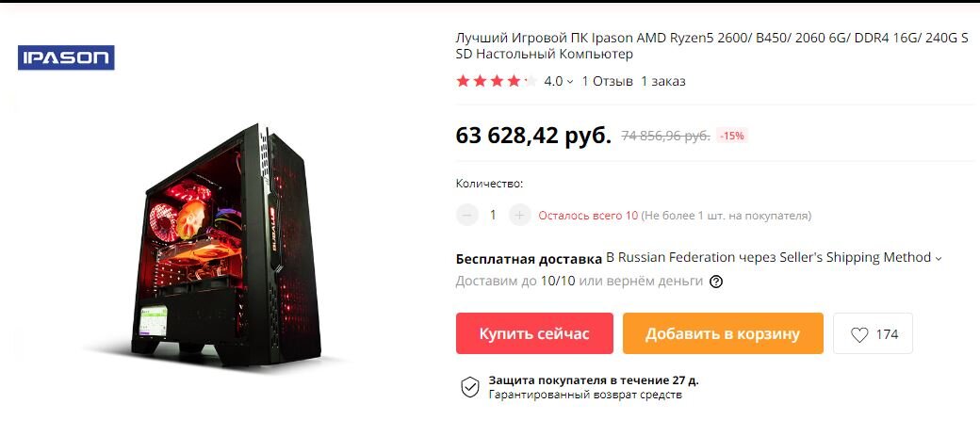Expand the 4.0 rating breakdown chevron
Image resolution: width=980 pixels, height=436 pixels.
coord(569,82)
